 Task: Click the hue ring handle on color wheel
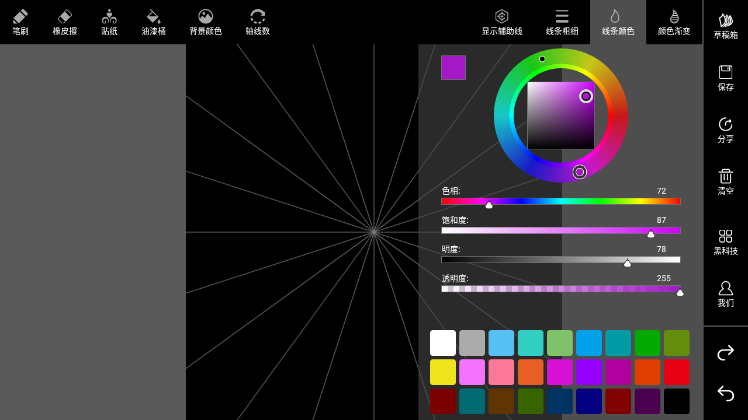[579, 172]
